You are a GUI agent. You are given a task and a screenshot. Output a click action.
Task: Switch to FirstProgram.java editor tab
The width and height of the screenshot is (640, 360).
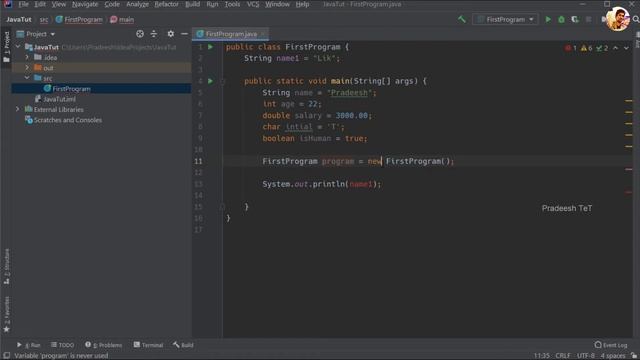pyautogui.click(x=231, y=34)
